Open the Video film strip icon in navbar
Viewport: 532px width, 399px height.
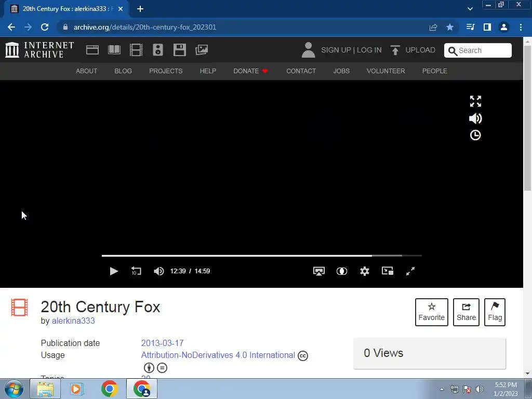pos(136,50)
